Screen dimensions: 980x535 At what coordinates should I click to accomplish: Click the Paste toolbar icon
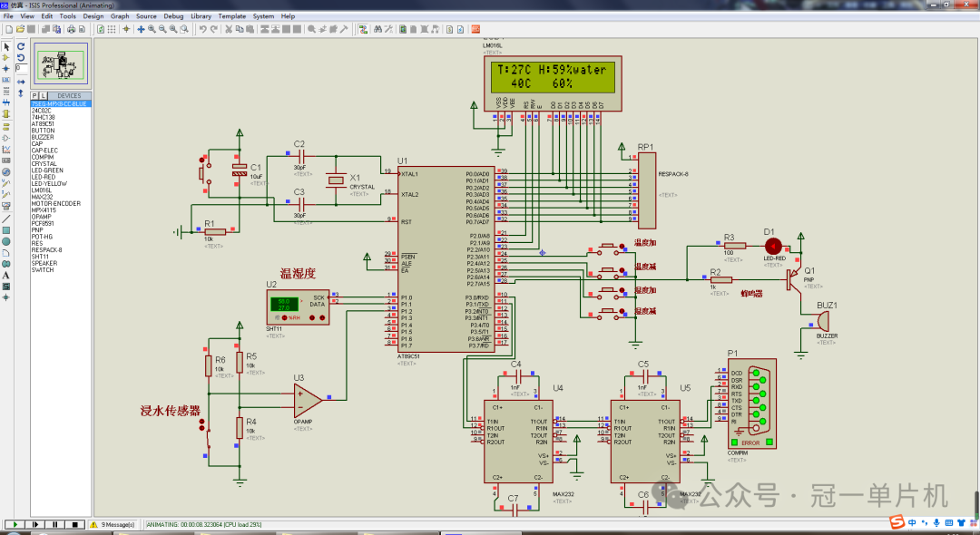249,29
